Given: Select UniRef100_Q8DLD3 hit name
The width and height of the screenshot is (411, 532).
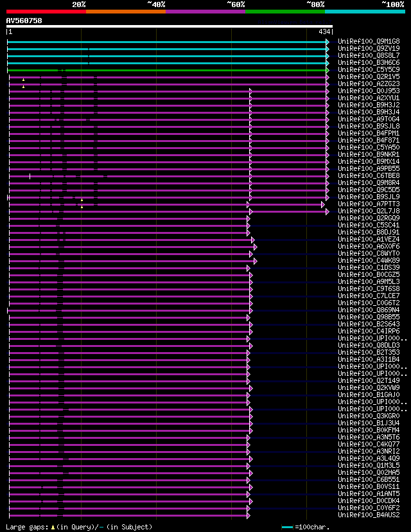Looking at the screenshot, I should tap(369, 346).
